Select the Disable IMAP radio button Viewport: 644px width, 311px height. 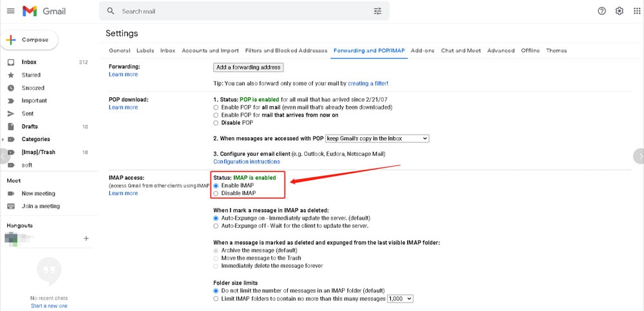tap(216, 193)
